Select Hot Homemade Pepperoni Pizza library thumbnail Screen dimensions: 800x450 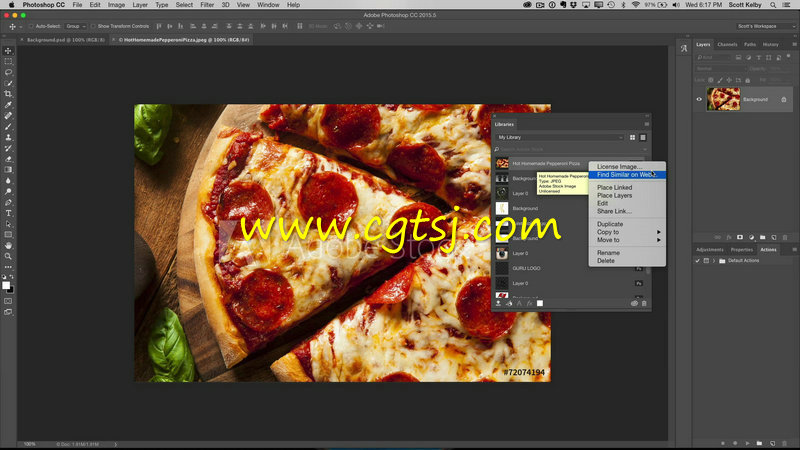502,163
